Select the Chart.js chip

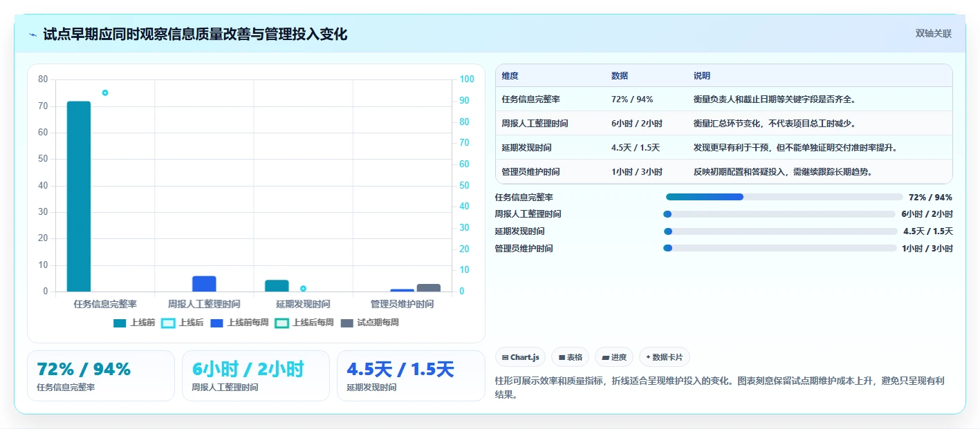(x=520, y=357)
